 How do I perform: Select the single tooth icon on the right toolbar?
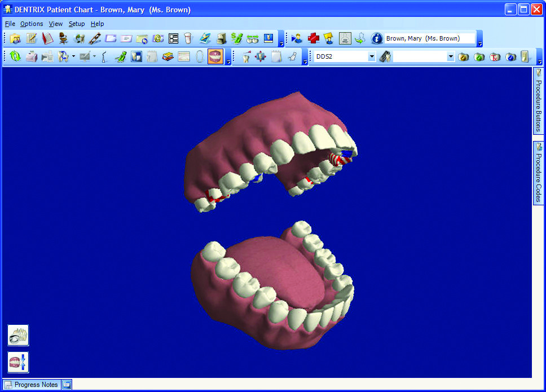pos(246,56)
